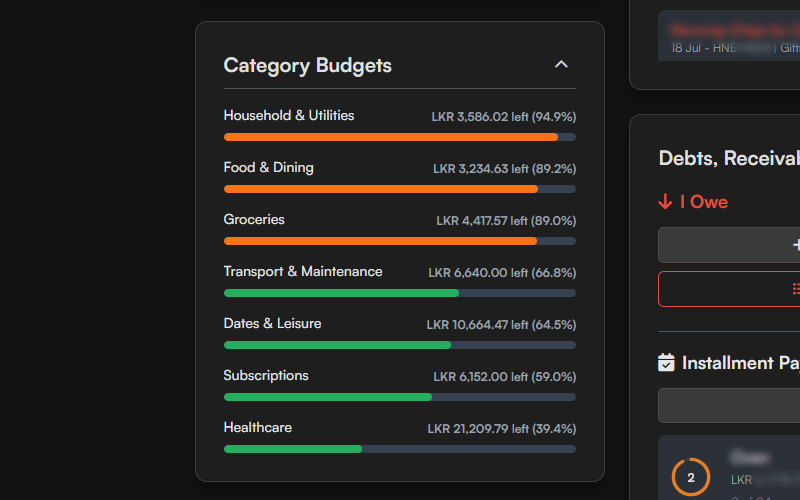Viewport: 800px width, 500px height.
Task: Select the Food & Dining label
Action: tap(268, 167)
